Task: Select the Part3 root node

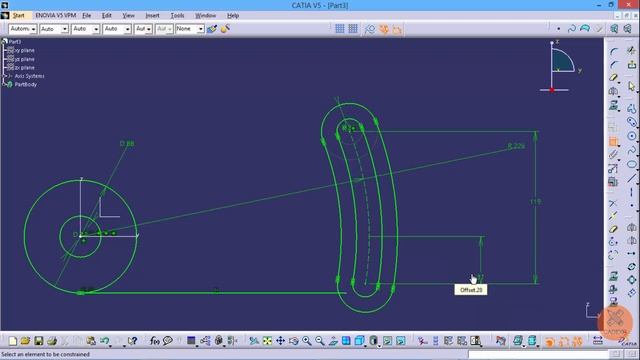Action: click(x=14, y=42)
